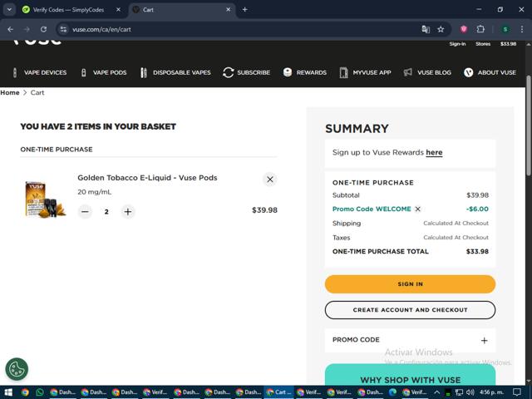Open the network icon in tray
The image size is (532, 399).
(x=459, y=392)
